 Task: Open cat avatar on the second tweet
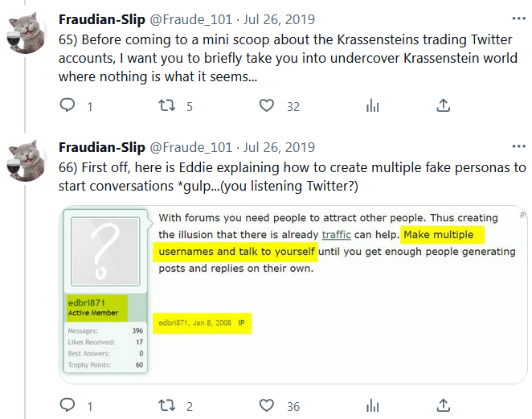[27, 159]
